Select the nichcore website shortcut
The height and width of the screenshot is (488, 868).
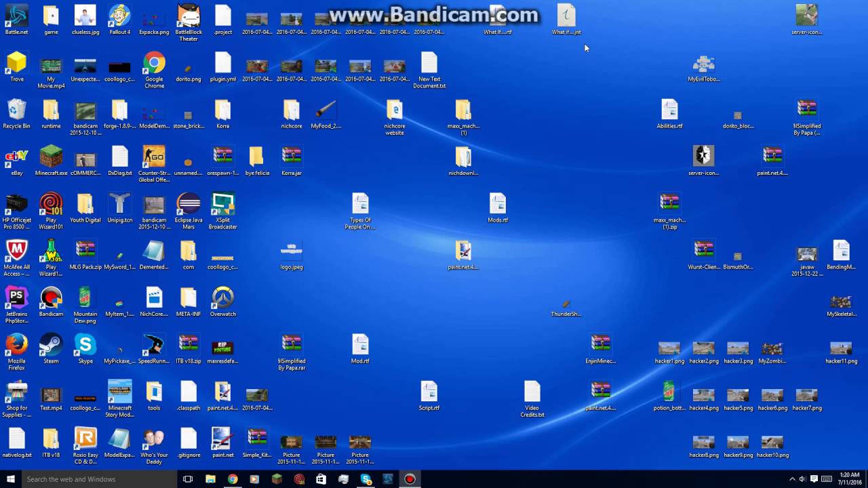(x=394, y=117)
